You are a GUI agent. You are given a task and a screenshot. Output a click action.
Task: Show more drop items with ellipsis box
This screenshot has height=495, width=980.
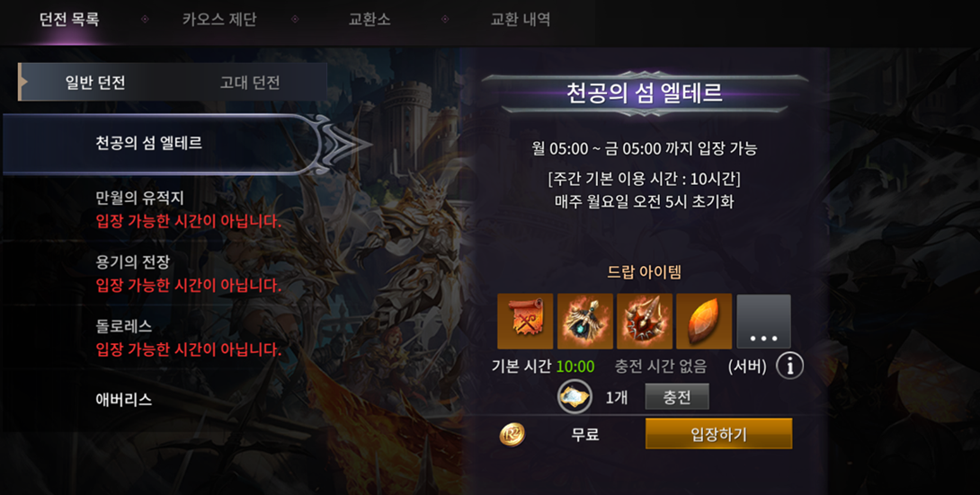tap(763, 322)
